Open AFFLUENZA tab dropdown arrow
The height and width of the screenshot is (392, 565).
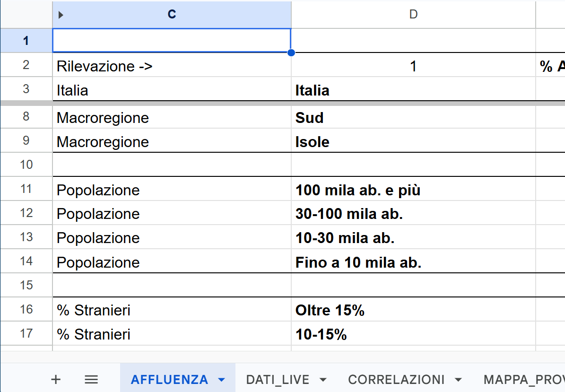tap(222, 380)
